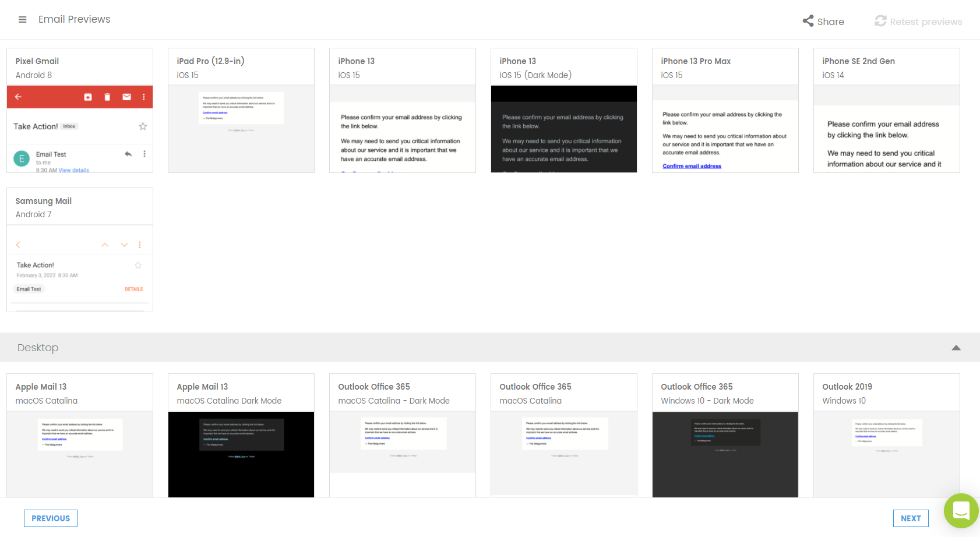Open the iPhone 13 iOS 15 light preview
This screenshot has width=980, height=537.
[x=403, y=111]
